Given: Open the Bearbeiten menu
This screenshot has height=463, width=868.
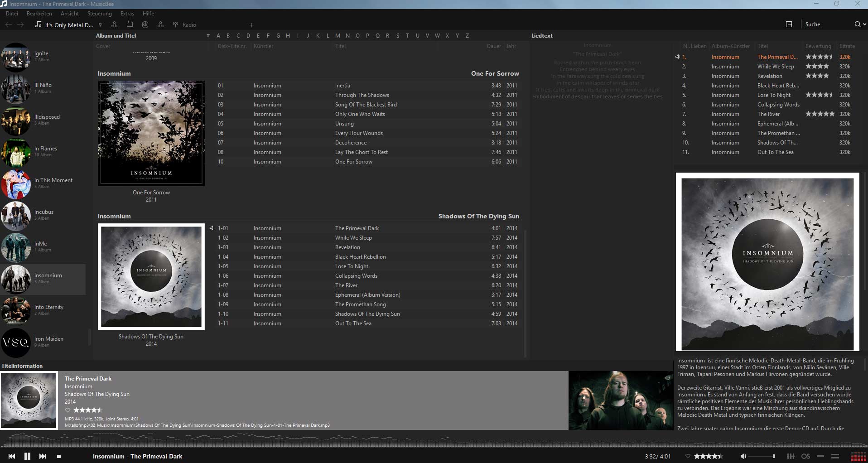Looking at the screenshot, I should [39, 14].
